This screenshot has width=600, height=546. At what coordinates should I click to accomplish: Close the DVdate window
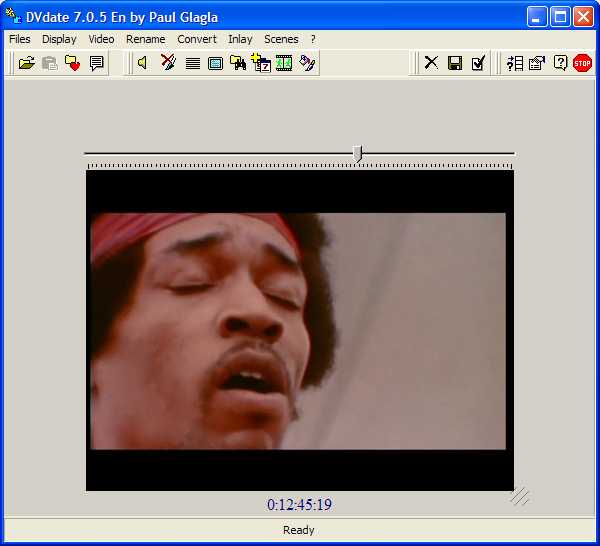(584, 17)
